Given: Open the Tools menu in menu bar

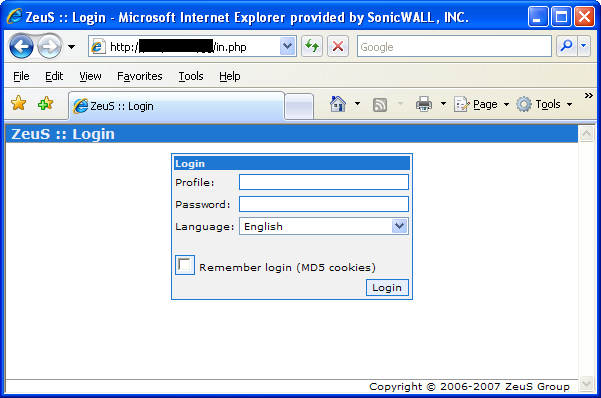Looking at the screenshot, I should coord(191,76).
